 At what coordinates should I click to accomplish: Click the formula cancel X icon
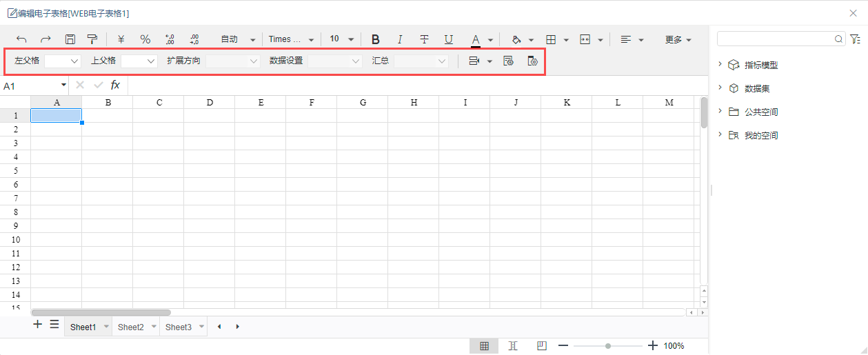click(x=80, y=85)
